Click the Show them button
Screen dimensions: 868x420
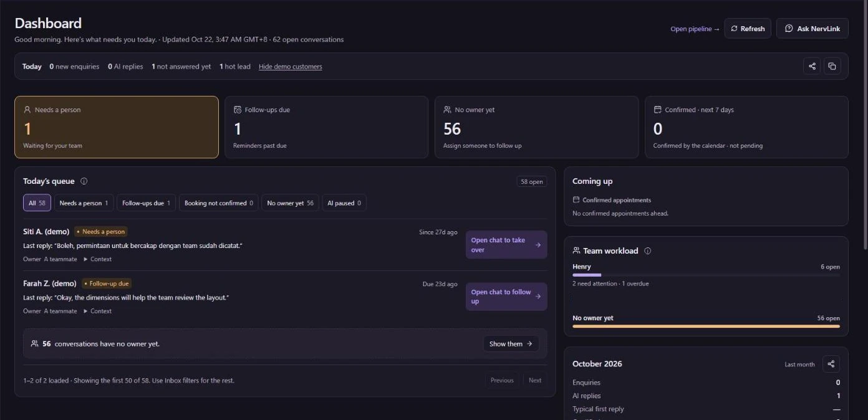click(511, 343)
